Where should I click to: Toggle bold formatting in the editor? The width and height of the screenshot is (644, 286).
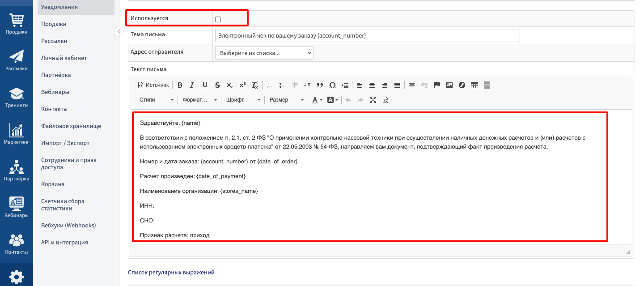[180, 85]
